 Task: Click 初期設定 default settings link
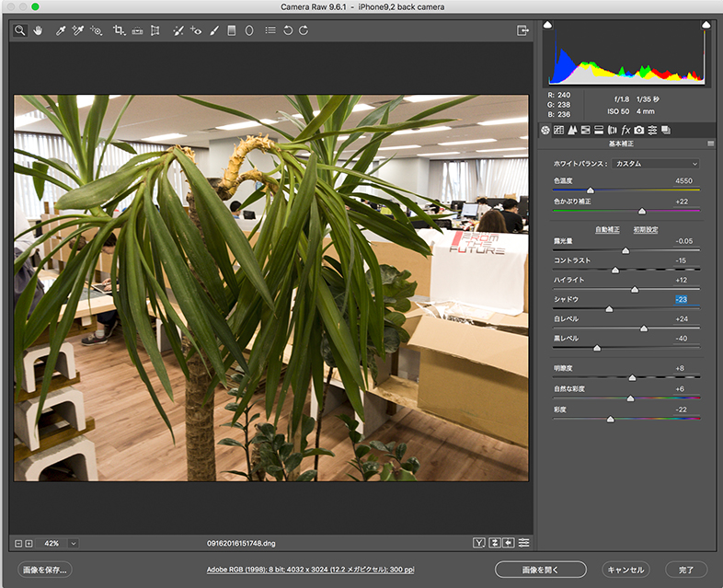[x=646, y=230]
